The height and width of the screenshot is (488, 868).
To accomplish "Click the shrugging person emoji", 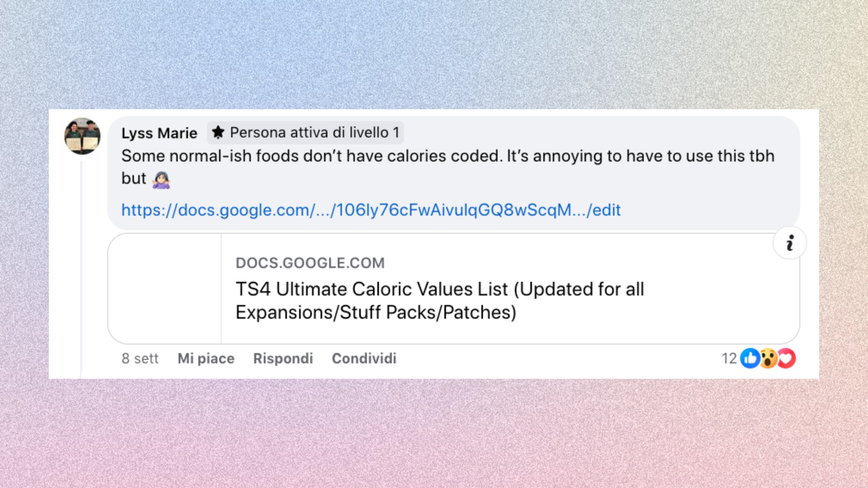I will coord(161,179).
